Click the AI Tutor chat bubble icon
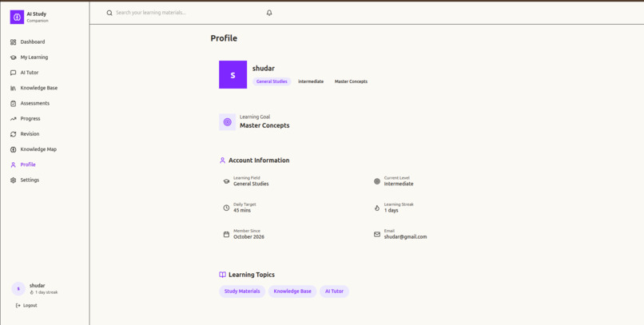This screenshot has width=644, height=325. point(13,73)
